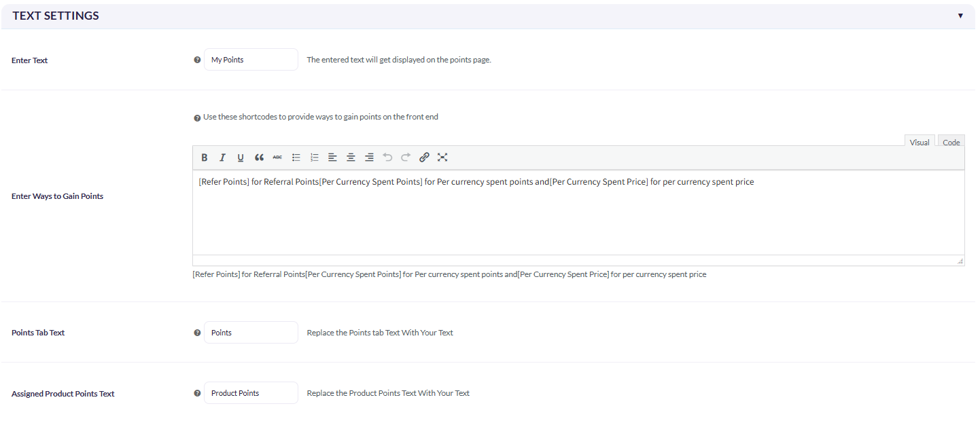This screenshot has height=423, width=980.
Task: Insert a blockquote in editor
Action: pyautogui.click(x=259, y=158)
